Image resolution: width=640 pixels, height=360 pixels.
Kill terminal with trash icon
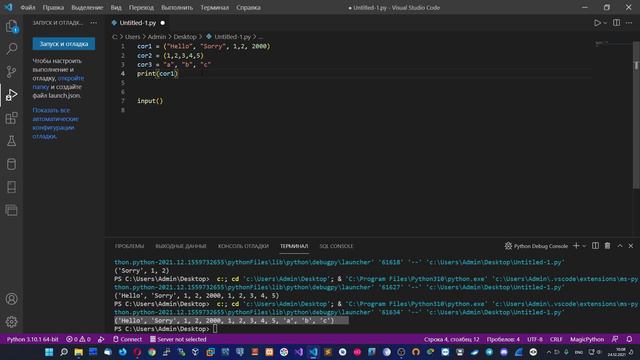coord(607,246)
